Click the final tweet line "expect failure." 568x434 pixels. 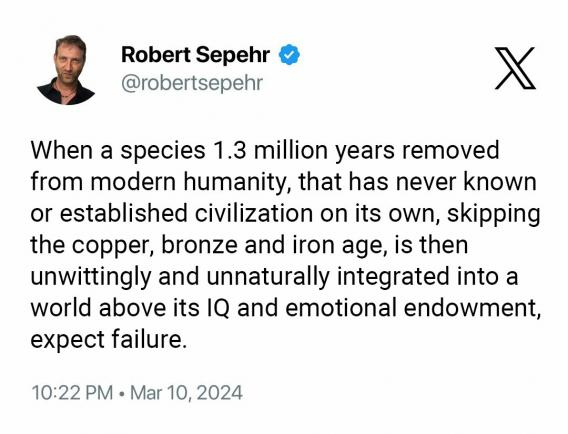[x=109, y=341]
